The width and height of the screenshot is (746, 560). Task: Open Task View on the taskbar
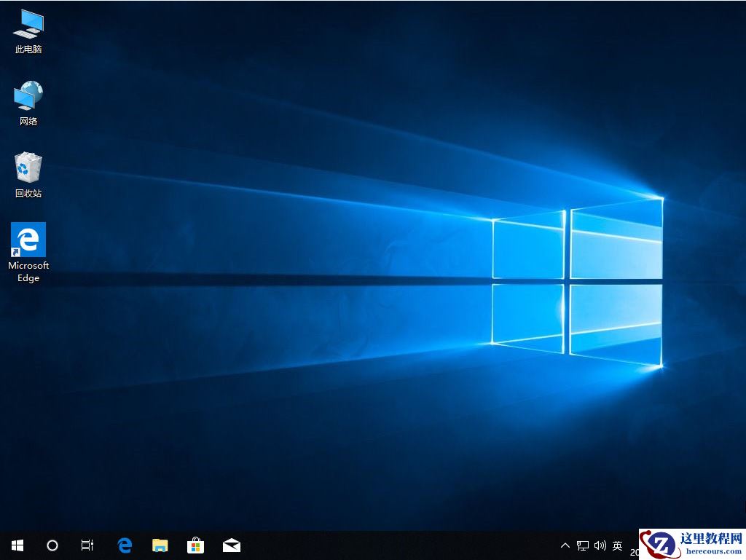point(87,545)
